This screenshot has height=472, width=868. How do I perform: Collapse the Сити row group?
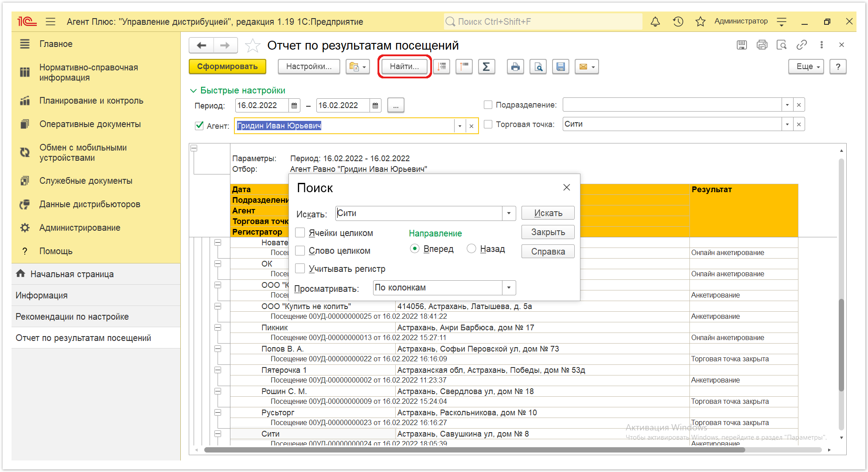218,434
